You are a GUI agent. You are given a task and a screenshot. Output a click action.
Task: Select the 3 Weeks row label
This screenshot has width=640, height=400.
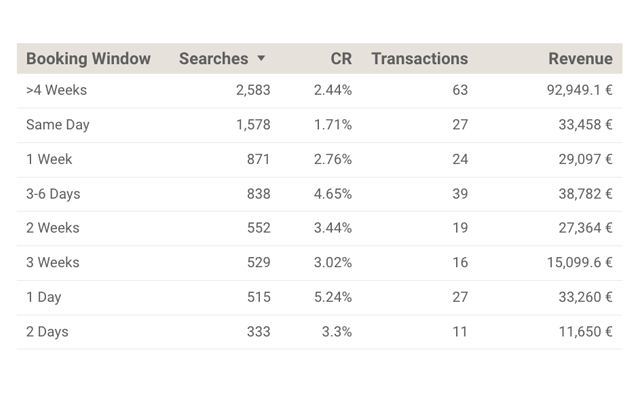pos(53,263)
